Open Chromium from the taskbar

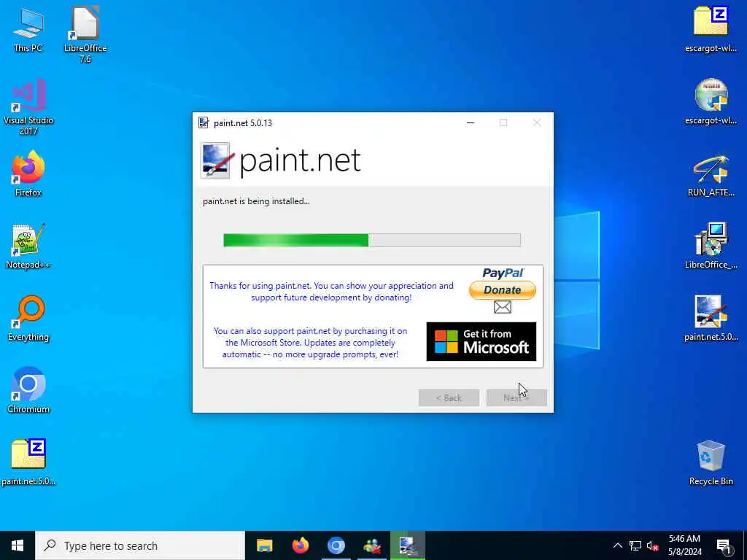point(336,545)
